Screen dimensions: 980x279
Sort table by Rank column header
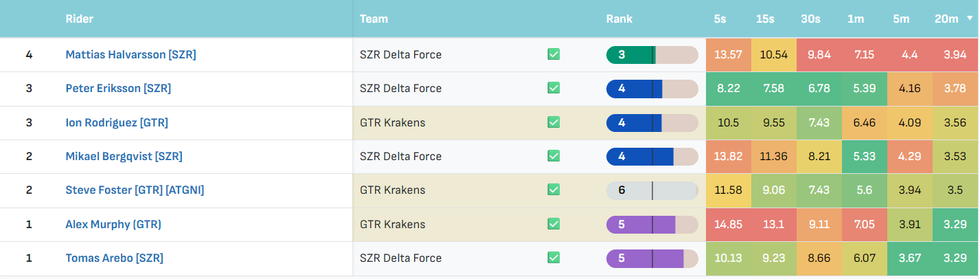(x=619, y=19)
